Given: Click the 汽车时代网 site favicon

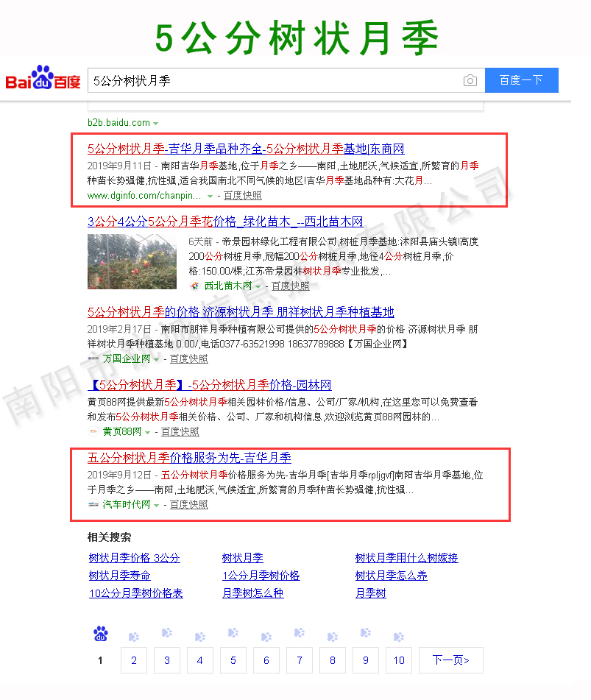Looking at the screenshot, I should pos(93,505).
